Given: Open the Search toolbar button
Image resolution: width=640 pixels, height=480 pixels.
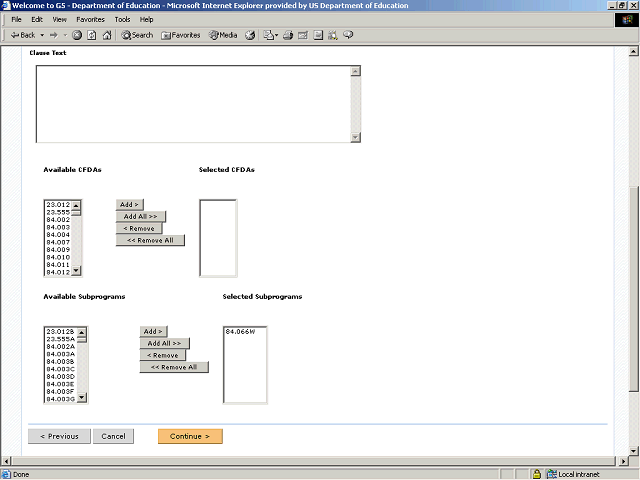Looking at the screenshot, I should [137, 35].
